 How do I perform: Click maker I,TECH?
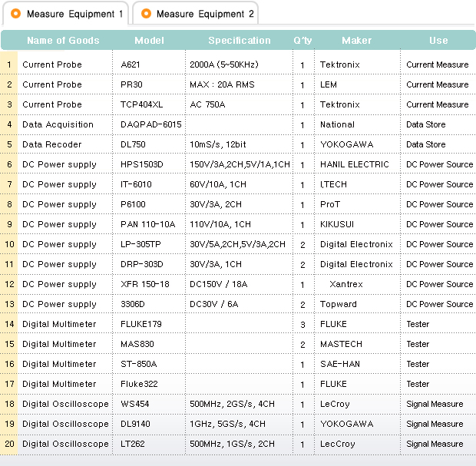(333, 184)
